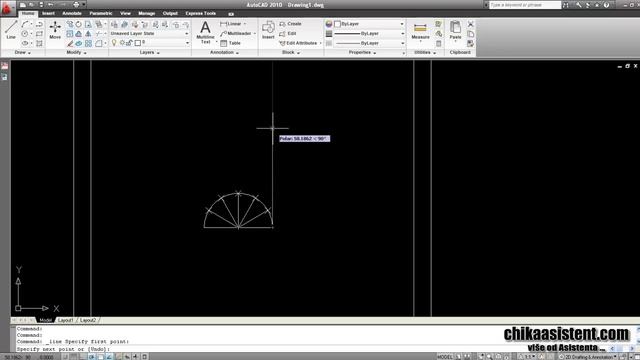
Task: Click the object color wheel swatch in Properties
Action: 329,24
